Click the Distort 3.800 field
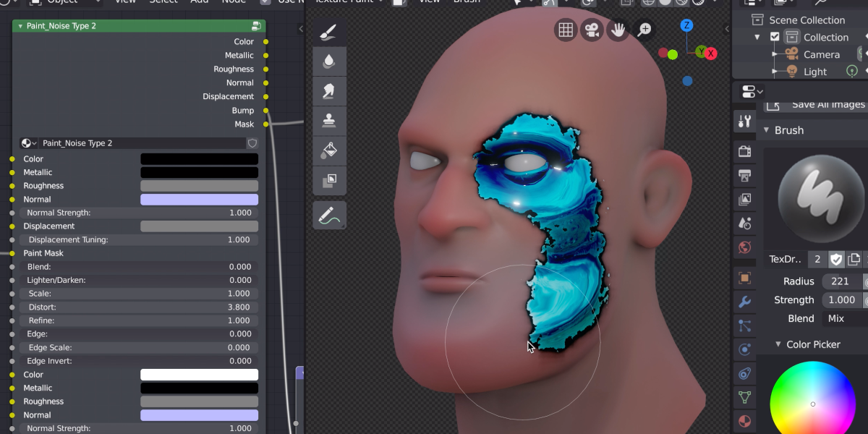The height and width of the screenshot is (434, 868). [139, 307]
